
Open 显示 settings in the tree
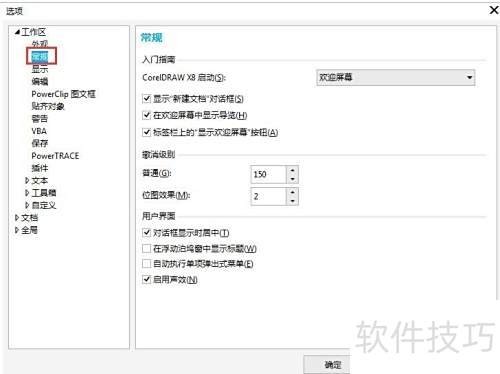click(x=40, y=69)
